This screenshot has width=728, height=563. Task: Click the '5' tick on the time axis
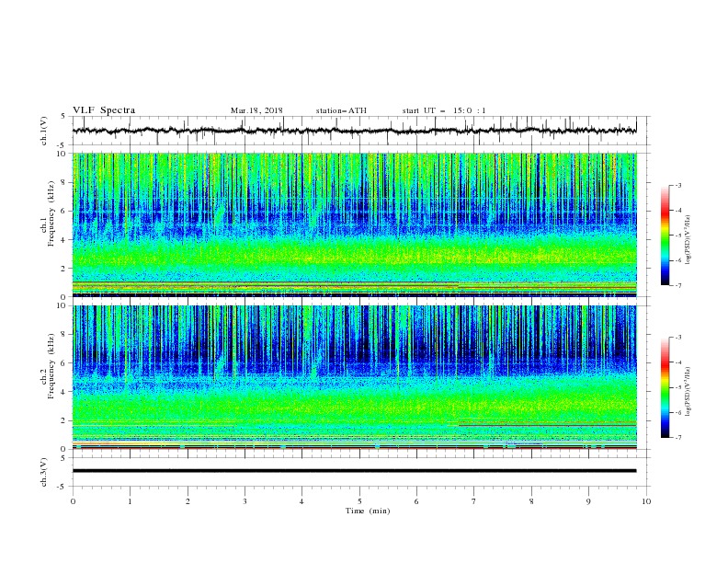click(x=359, y=501)
